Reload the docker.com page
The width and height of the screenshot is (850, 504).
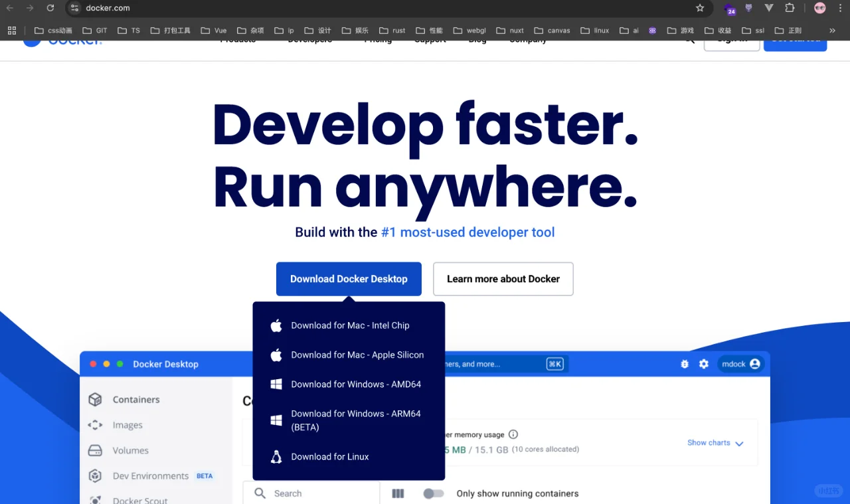50,8
